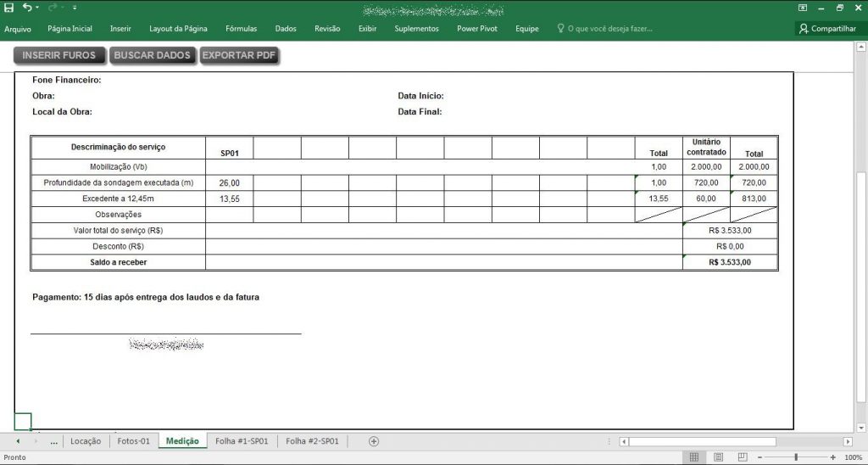Viewport: 868px width, 465px height.
Task: Switch to Page Break Preview icon
Action: (743, 457)
